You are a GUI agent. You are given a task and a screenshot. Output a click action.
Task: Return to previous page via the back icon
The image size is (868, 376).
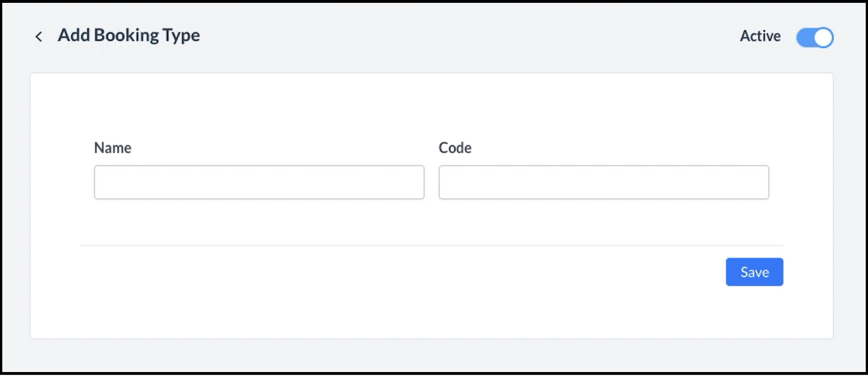pyautogui.click(x=39, y=37)
